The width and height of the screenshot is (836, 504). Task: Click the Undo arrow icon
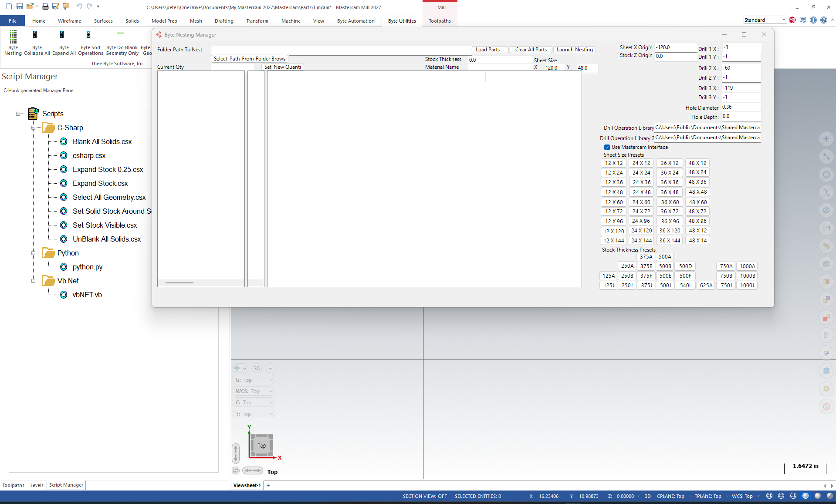coord(79,6)
